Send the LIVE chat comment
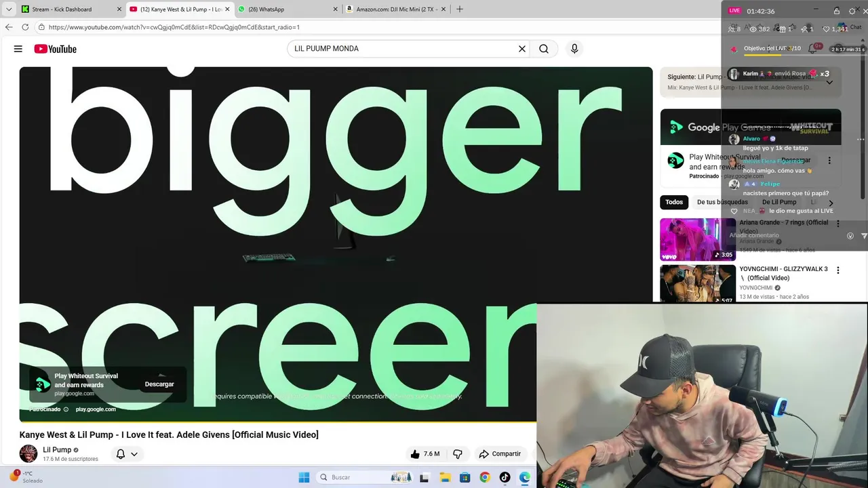Image resolution: width=868 pixels, height=488 pixels. [x=864, y=236]
